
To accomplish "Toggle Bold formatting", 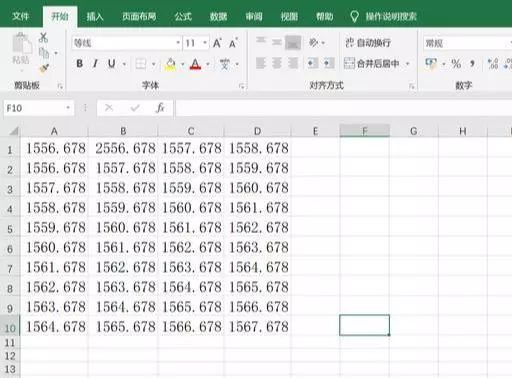I will (x=79, y=63).
